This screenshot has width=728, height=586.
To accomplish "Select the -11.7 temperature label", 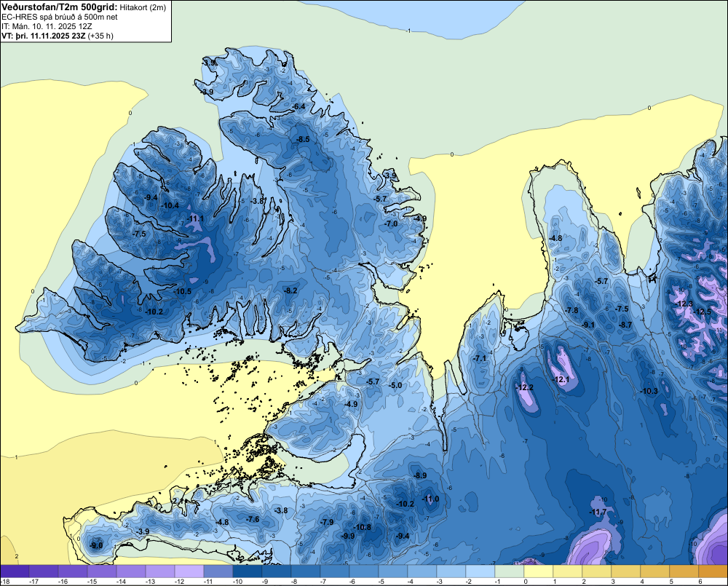I will 598,512.
